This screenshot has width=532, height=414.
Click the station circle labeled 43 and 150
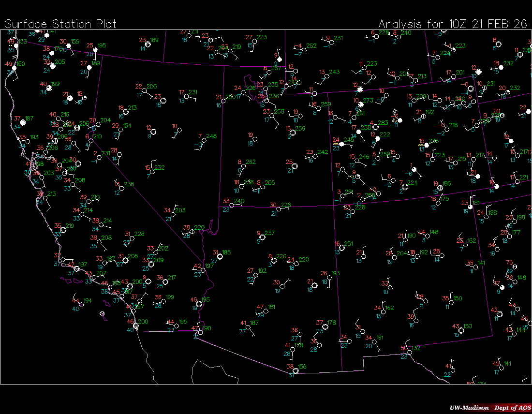coord(461,330)
